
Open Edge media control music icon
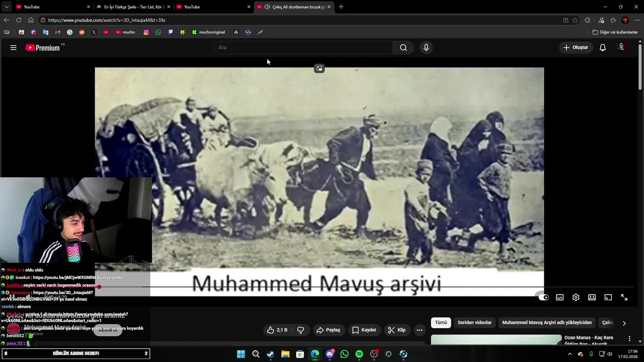601,20
